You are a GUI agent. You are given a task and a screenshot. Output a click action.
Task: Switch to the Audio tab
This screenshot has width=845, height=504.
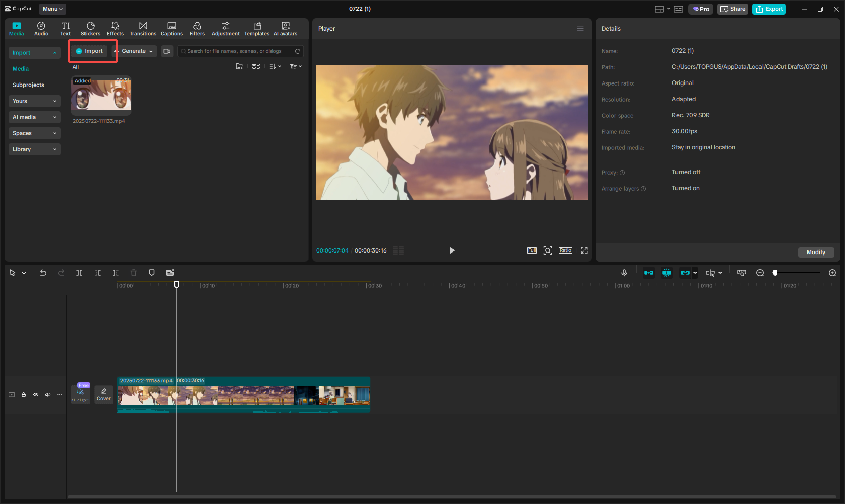pyautogui.click(x=41, y=28)
